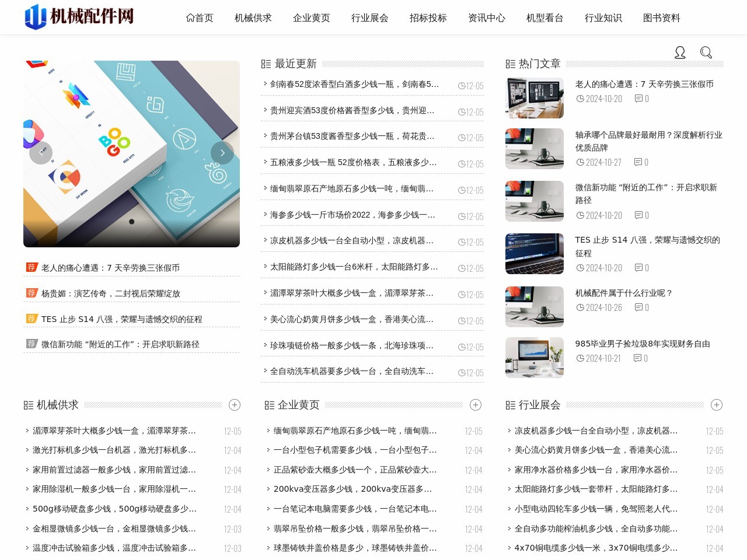The image size is (747, 560).
Task: Click the clock icon next to 2024-10-27
Action: [580, 162]
